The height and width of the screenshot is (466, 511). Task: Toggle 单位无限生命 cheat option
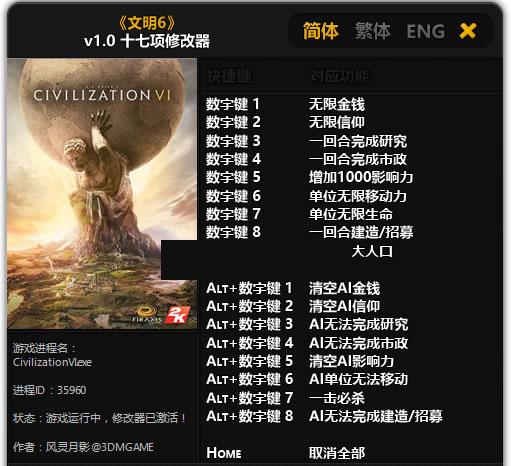[351, 214]
